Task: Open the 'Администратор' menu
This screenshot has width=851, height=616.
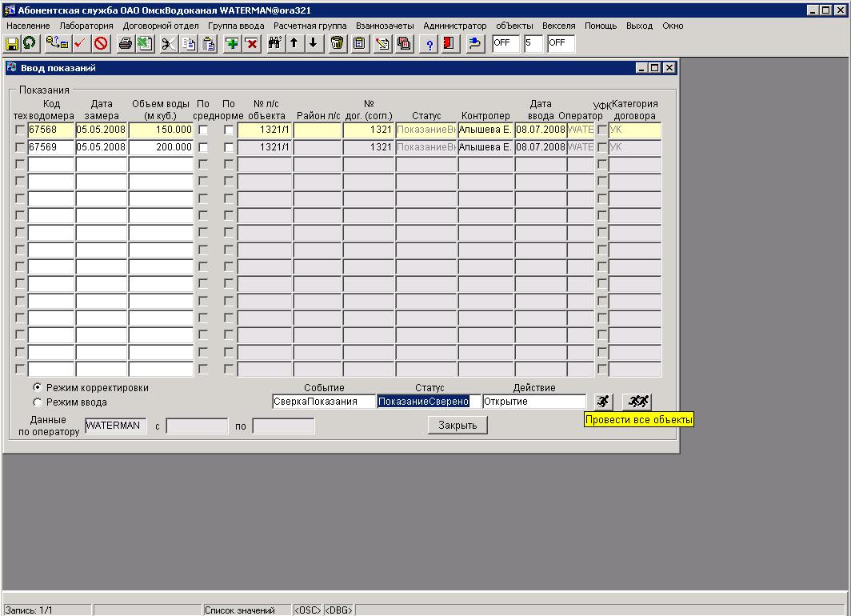Action: pyautogui.click(x=454, y=26)
